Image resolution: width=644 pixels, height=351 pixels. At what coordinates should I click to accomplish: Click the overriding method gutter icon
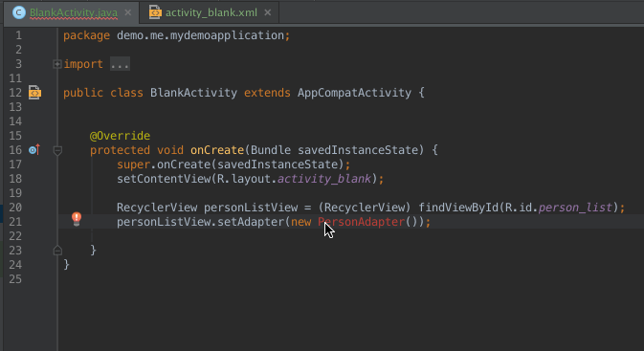[34, 150]
